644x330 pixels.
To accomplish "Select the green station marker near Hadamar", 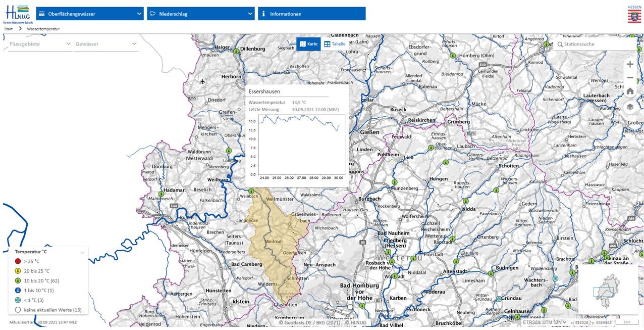I will 162,194.
